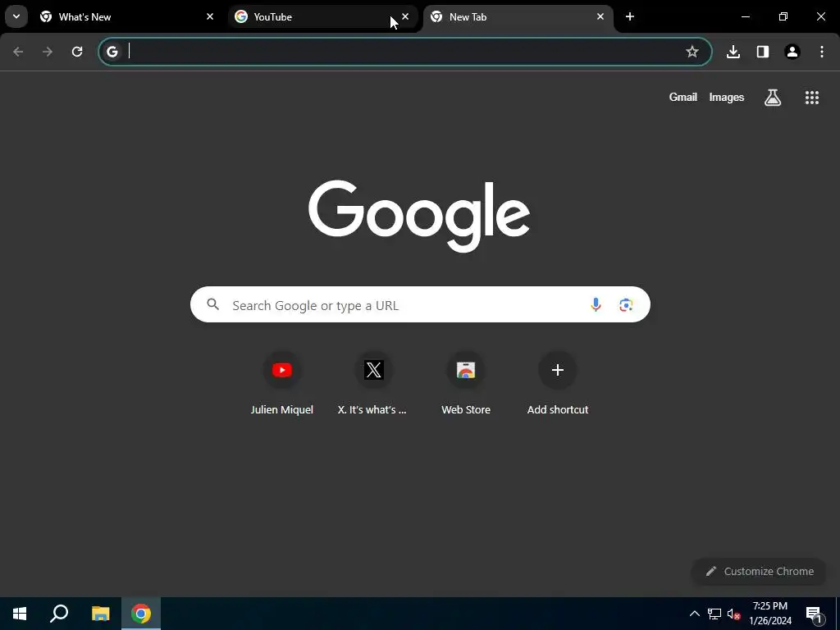Go back using the back arrow
This screenshot has height=630, width=840.
(18, 52)
